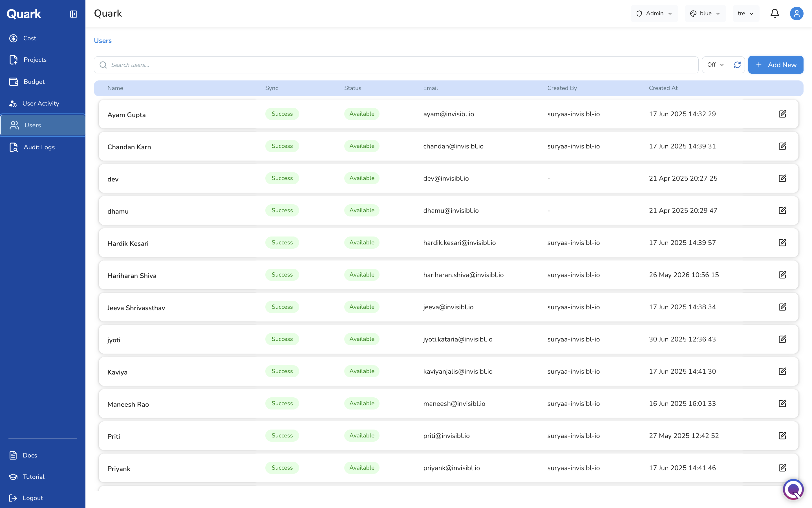The image size is (812, 508).
Task: Edit Jeeva Shrivassthav's user record
Action: click(782, 307)
